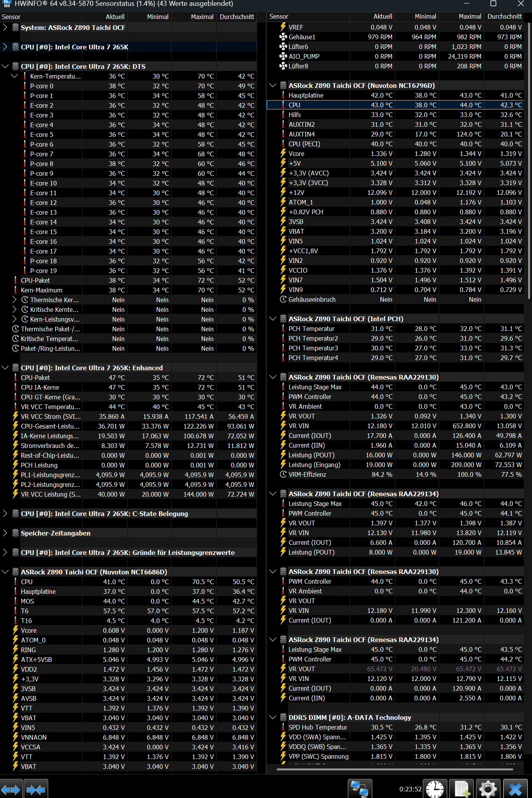This screenshot has height=798, width=532.
Task: Expand CPU [#0]: Intel Core Ultra 7 265K group
Action: tap(5, 47)
